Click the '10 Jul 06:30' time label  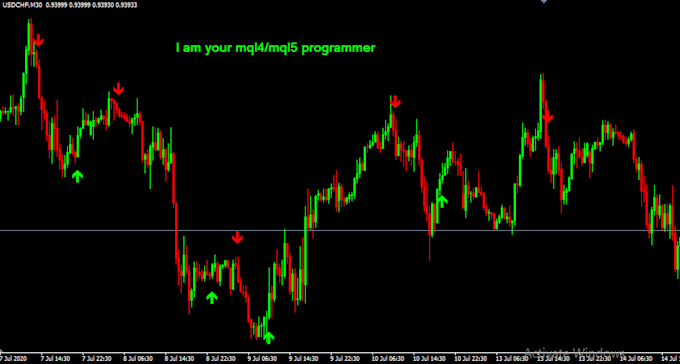point(387,359)
